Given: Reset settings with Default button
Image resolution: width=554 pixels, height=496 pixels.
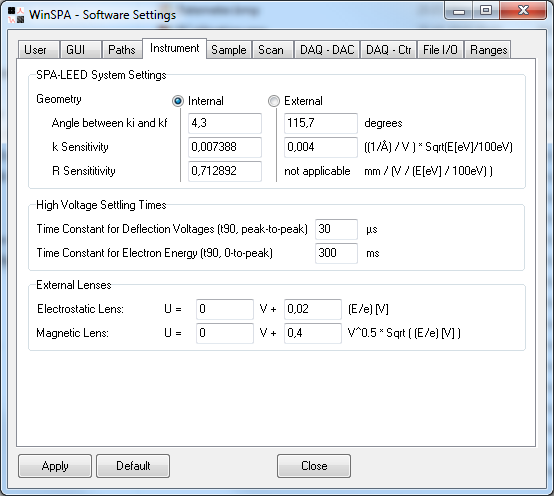Looking at the screenshot, I should click(x=133, y=466).
